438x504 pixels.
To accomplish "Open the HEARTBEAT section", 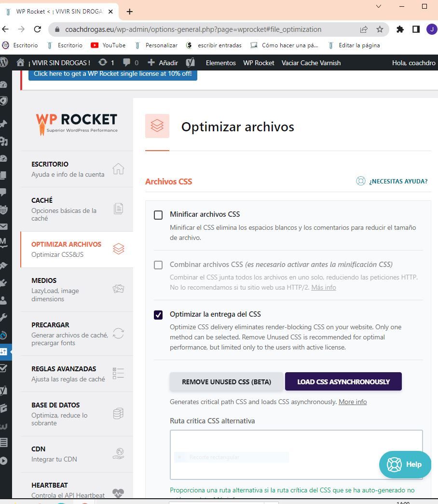I will [77, 486].
